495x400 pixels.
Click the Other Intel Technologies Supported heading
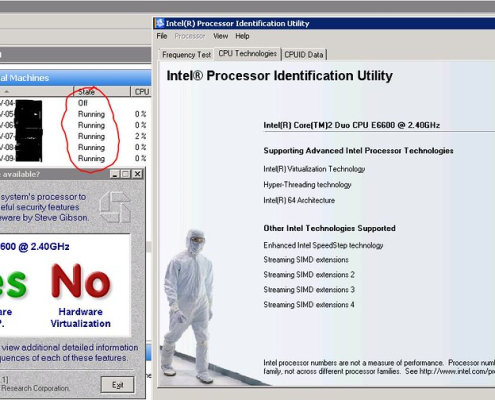point(329,228)
